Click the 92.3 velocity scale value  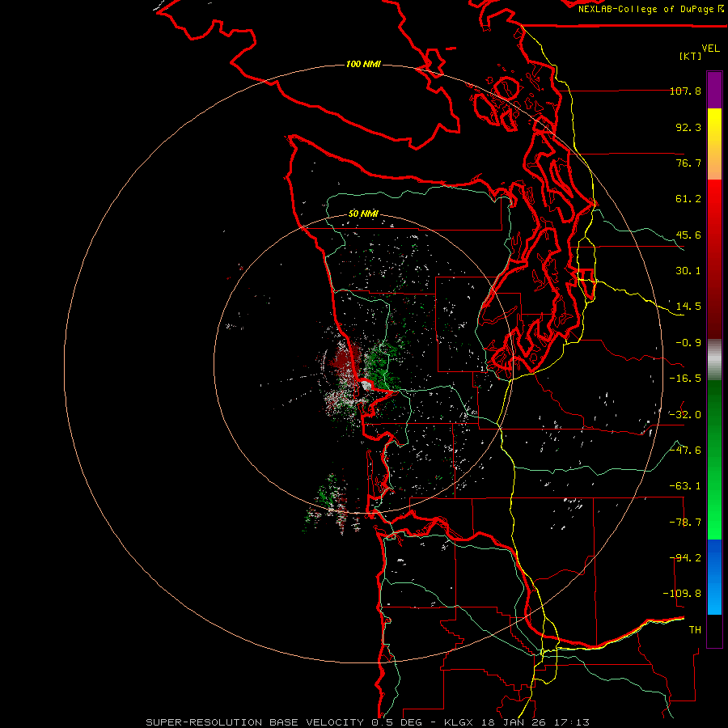(x=688, y=127)
